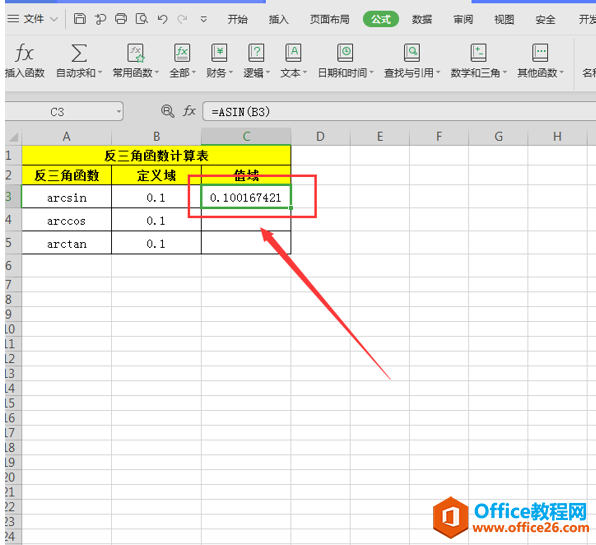Click the select-all corner triangle
This screenshot has width=596, height=545.
click(13, 137)
